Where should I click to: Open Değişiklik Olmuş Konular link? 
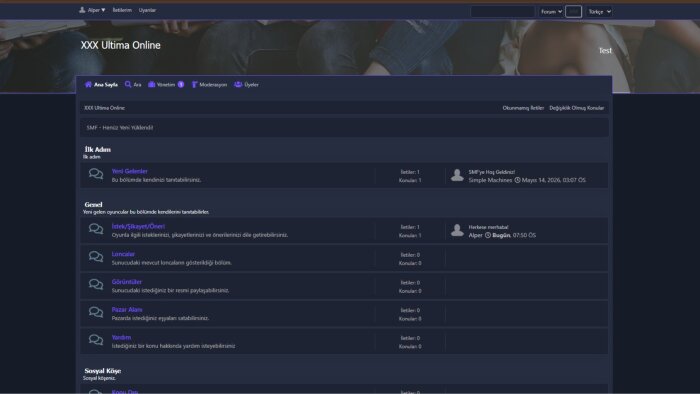[576, 108]
